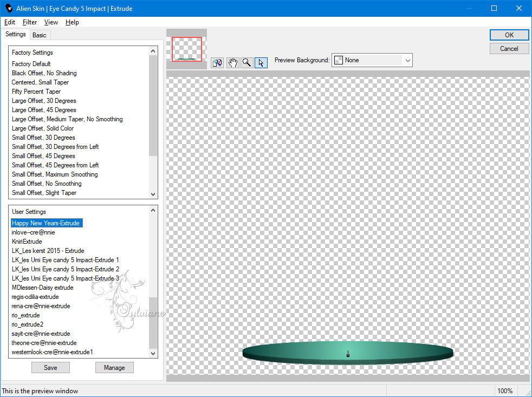Select Factory Default preset
The width and height of the screenshot is (532, 397).
click(x=31, y=64)
